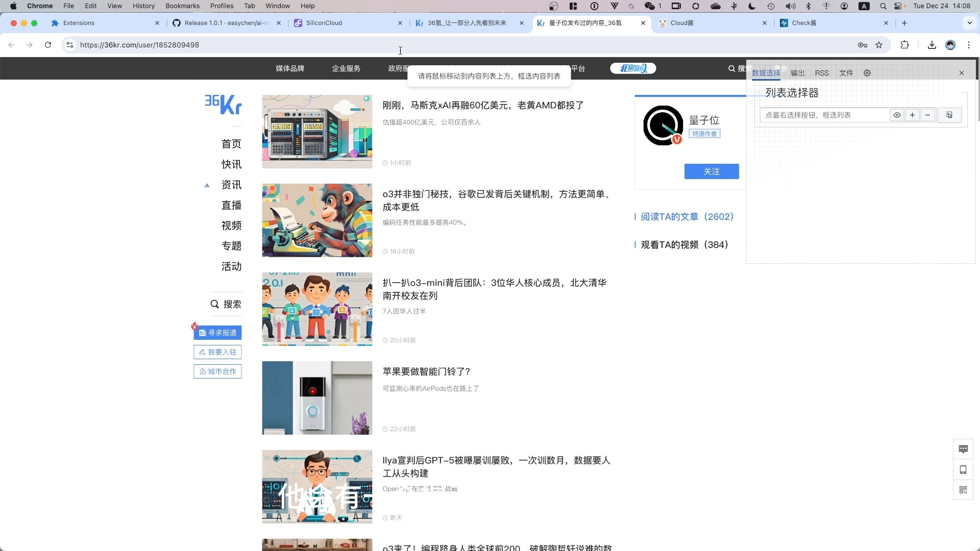Open 快讯 in the left sidebar
The image size is (980, 551).
231,164
